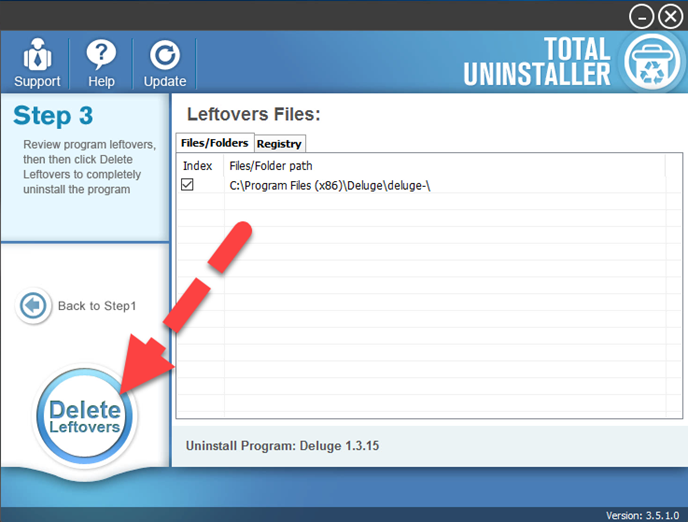Viewport: 688px width, 522px height.
Task: Click the Help question mark icon
Action: (101, 56)
